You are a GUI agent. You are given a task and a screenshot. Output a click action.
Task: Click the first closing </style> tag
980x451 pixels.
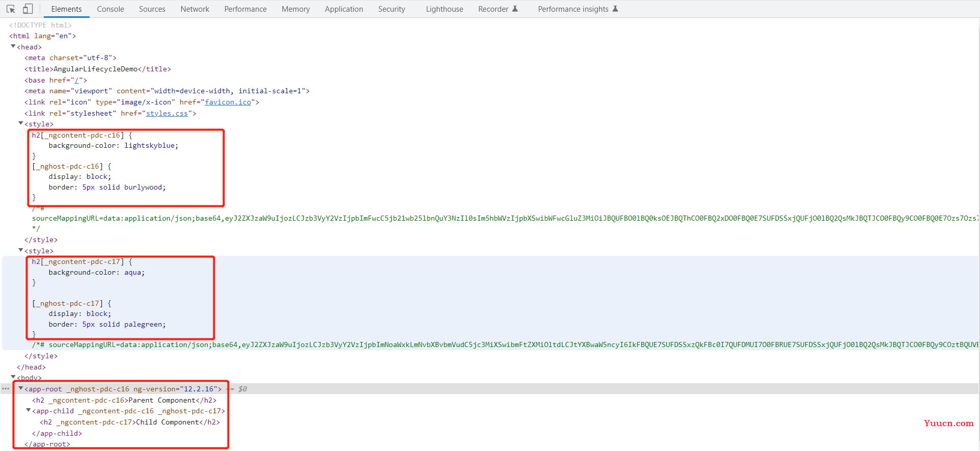pyautogui.click(x=41, y=240)
